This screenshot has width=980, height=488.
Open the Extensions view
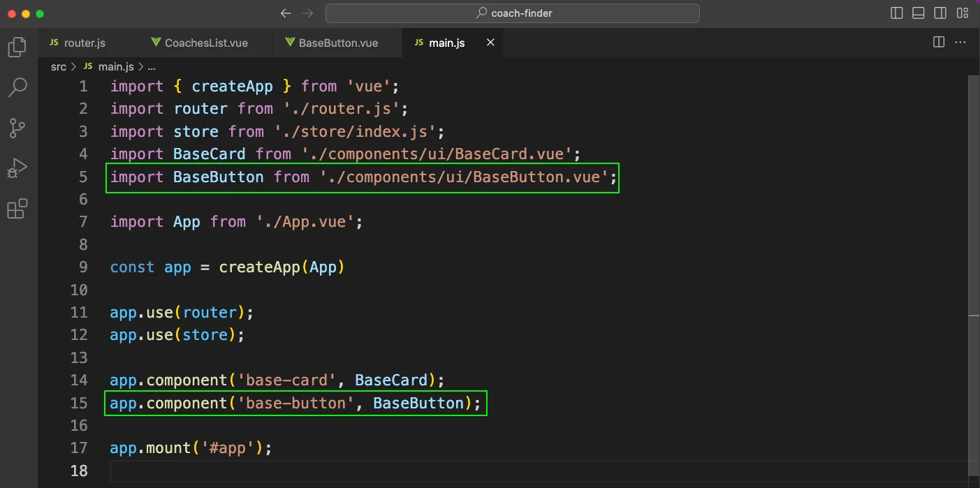pyautogui.click(x=17, y=209)
